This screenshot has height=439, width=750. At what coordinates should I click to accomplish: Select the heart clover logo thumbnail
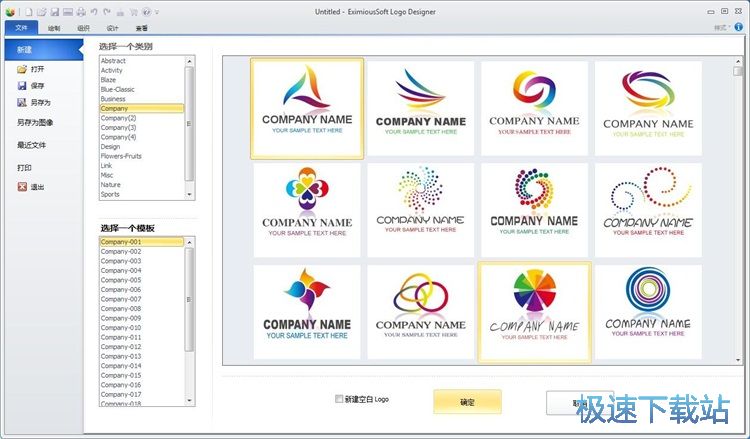307,210
